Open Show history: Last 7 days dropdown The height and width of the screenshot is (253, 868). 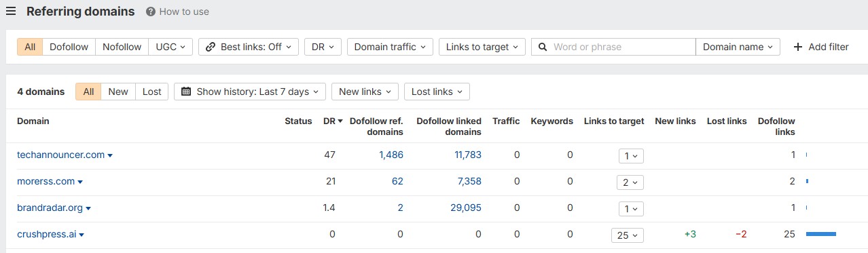click(x=250, y=92)
